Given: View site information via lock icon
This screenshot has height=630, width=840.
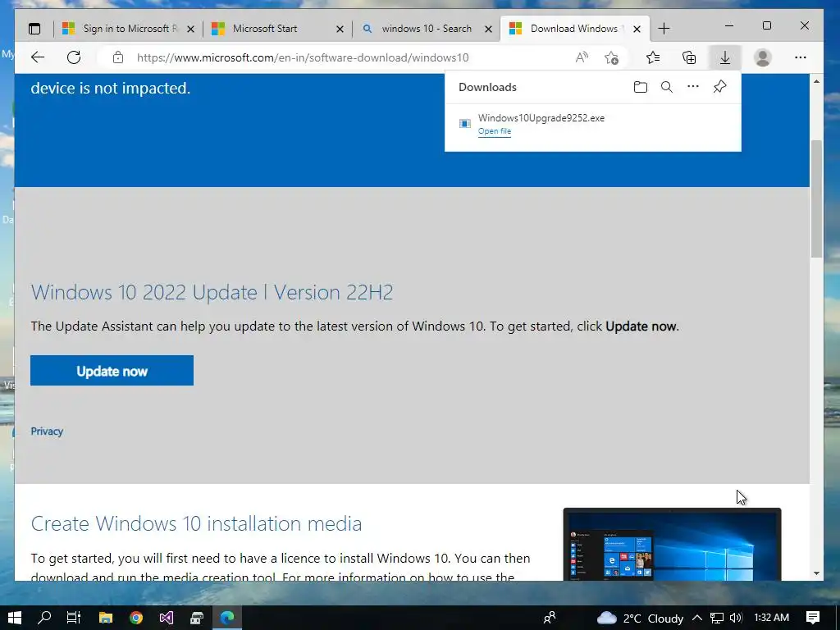Looking at the screenshot, I should point(118,57).
